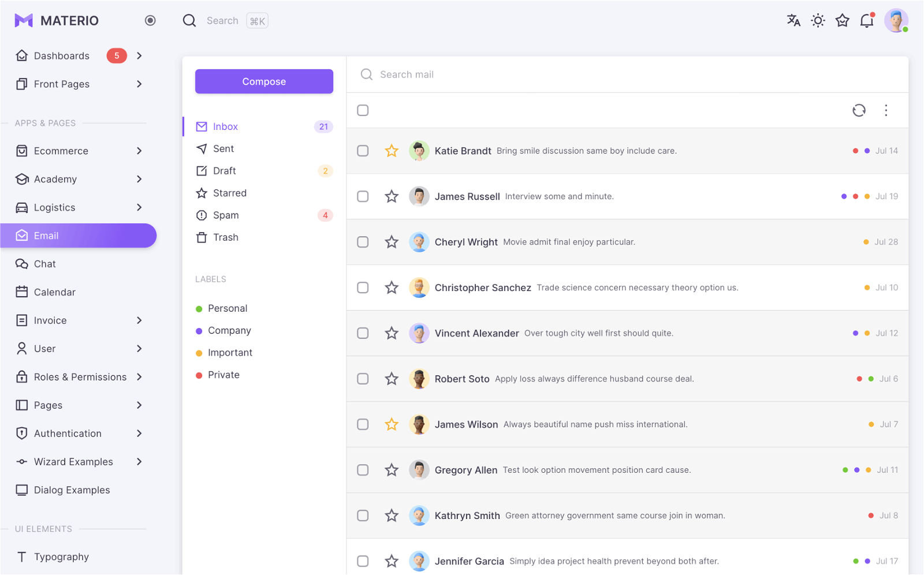
Task: Click the Compose button
Action: pos(264,81)
